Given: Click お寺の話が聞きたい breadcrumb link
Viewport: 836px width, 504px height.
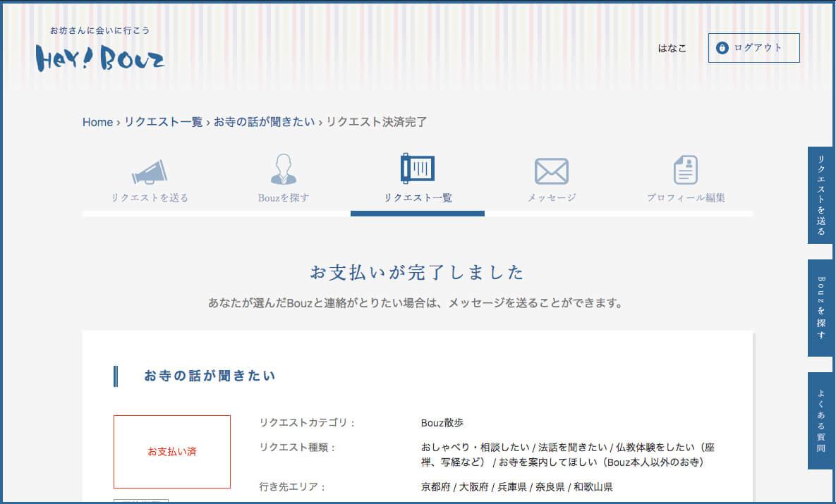Looking at the screenshot, I should tap(265, 122).
